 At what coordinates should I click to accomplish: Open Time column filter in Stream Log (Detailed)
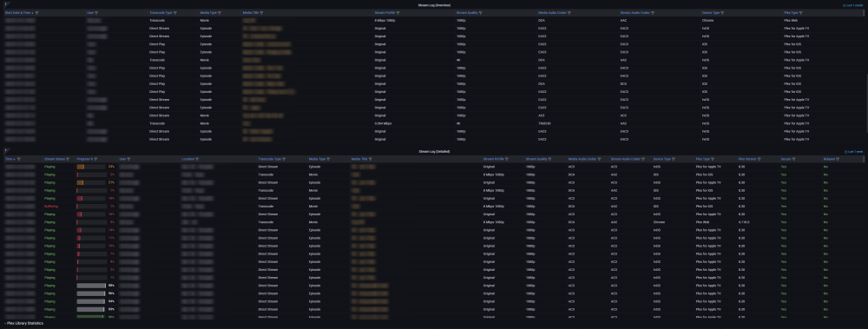[x=19, y=159]
